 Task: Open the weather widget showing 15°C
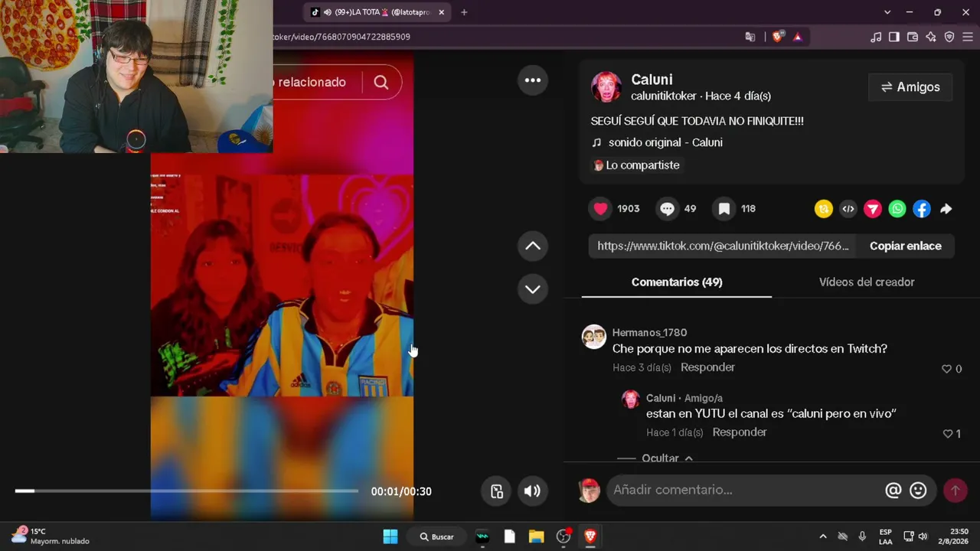click(x=51, y=536)
